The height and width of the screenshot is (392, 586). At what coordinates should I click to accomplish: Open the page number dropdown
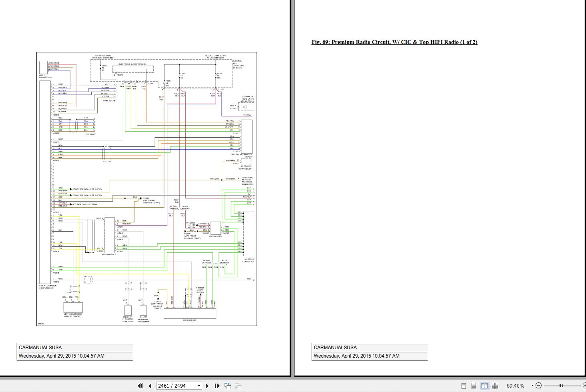point(199,386)
